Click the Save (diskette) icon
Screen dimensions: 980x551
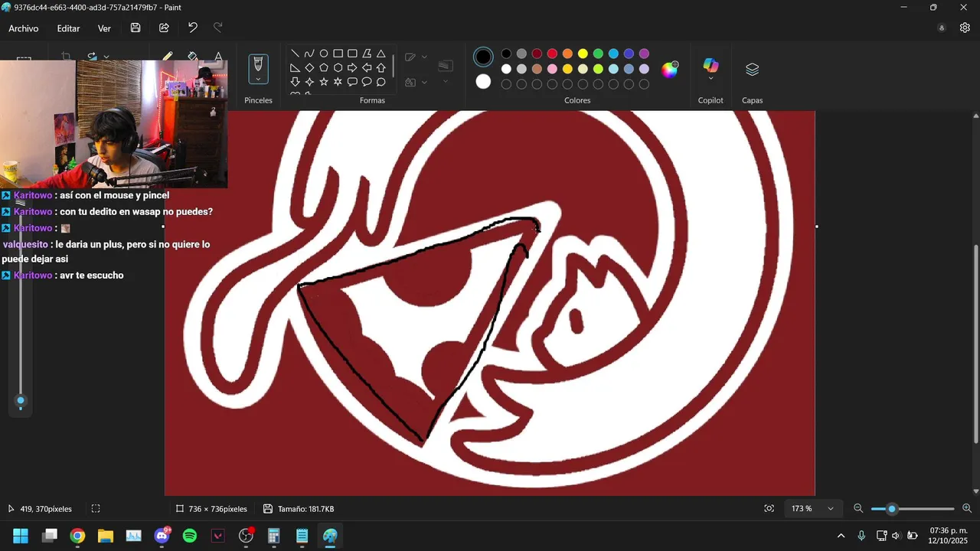point(136,28)
